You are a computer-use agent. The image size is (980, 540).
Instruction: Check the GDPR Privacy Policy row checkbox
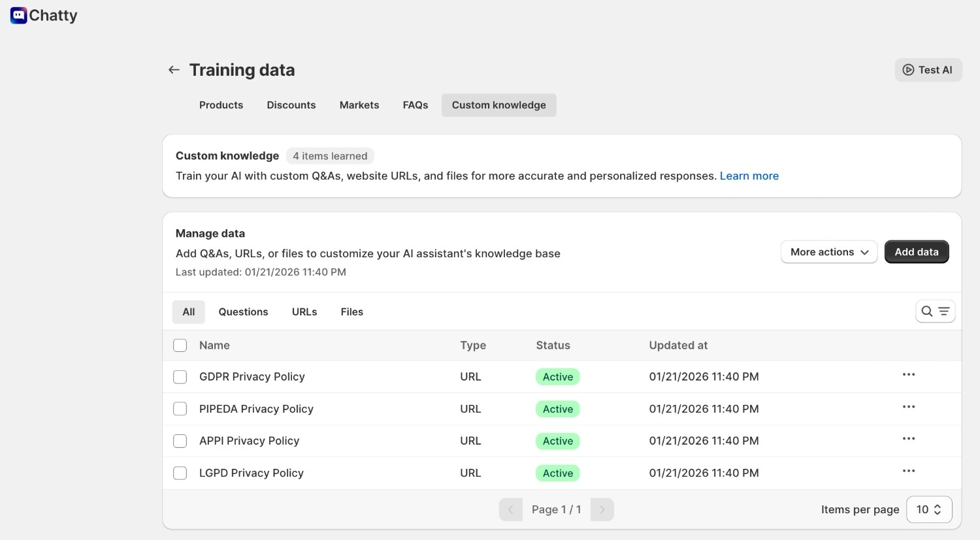[180, 377]
